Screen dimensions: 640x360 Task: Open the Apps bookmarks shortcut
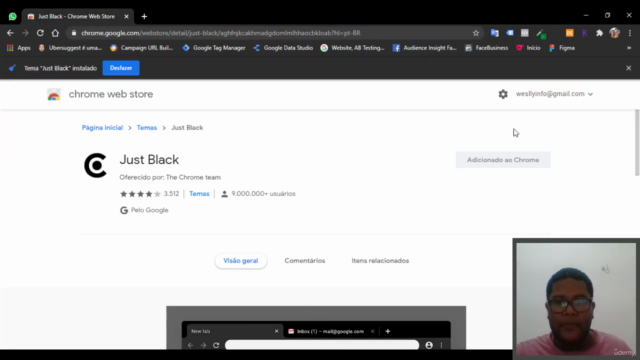(18, 48)
